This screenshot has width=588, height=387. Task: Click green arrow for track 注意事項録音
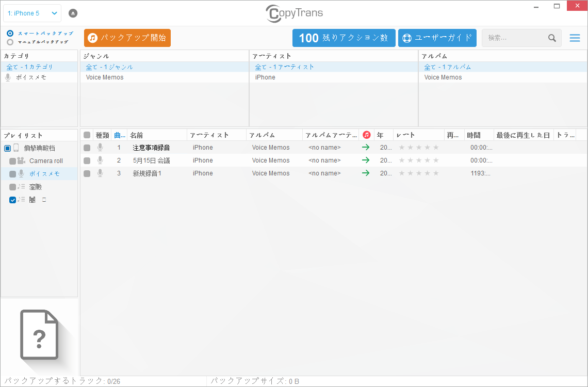tap(366, 148)
